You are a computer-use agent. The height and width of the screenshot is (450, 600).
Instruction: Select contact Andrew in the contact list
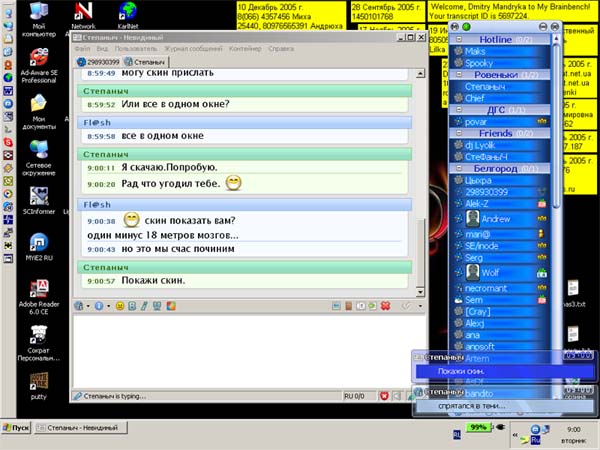pos(496,218)
